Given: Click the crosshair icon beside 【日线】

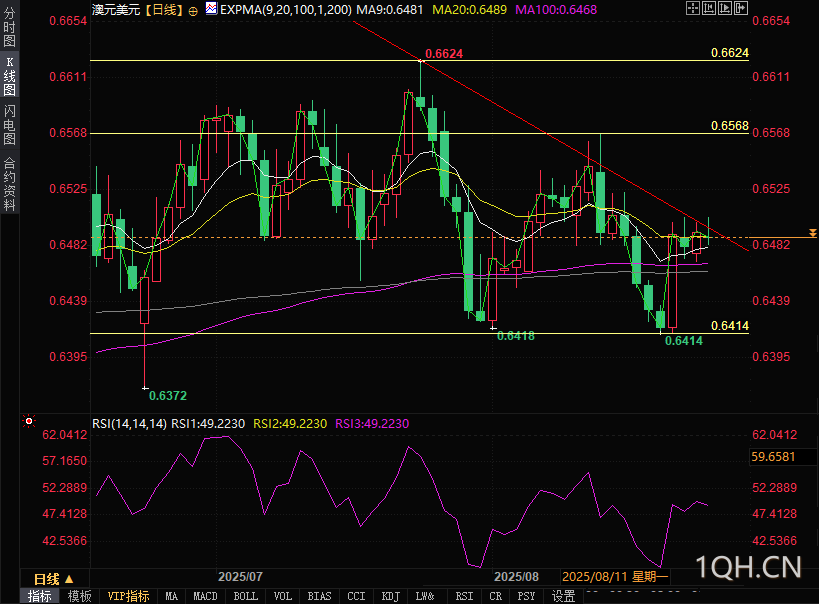Looking at the screenshot, I should 192,9.
